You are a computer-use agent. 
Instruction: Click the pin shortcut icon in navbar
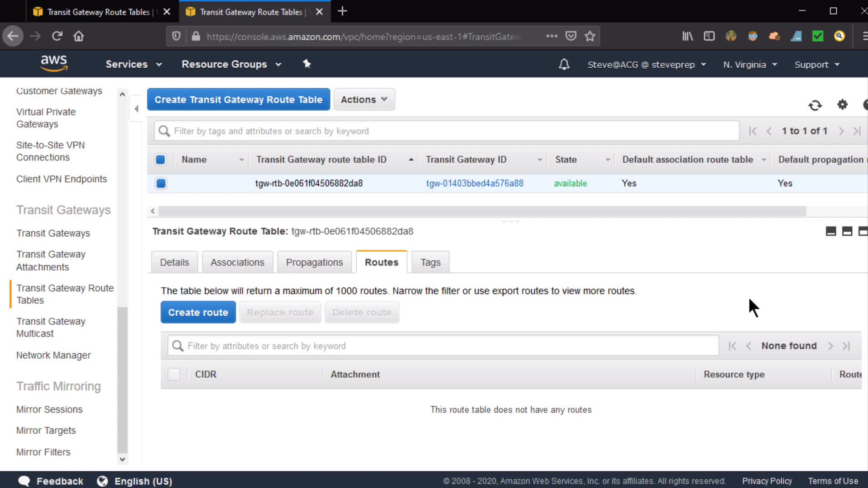[307, 64]
